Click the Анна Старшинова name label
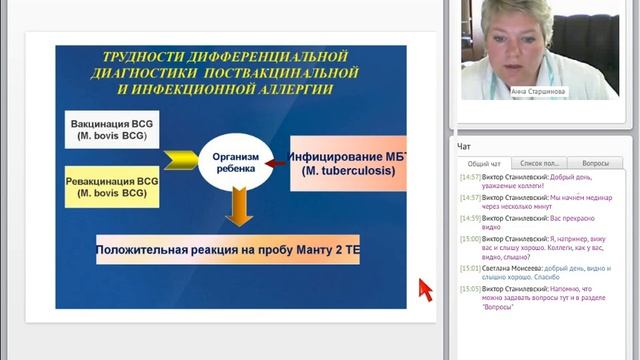The image size is (640, 360). (538, 91)
